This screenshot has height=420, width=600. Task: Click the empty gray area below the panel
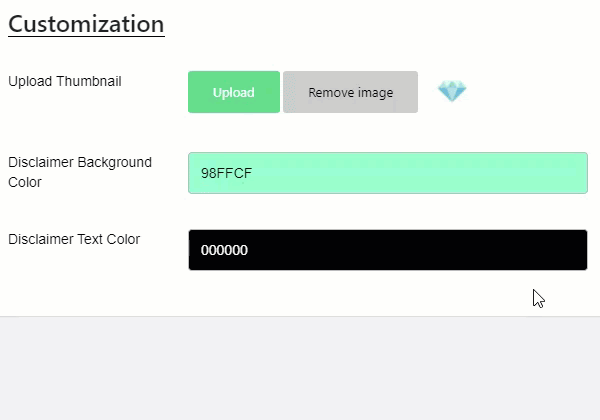coord(300,368)
